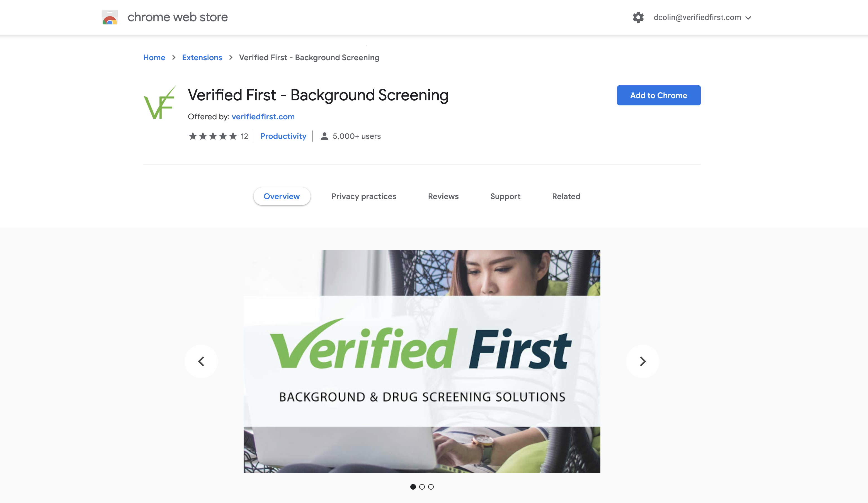The width and height of the screenshot is (868, 503).
Task: Click the five-star rating icons
Action: [213, 136]
